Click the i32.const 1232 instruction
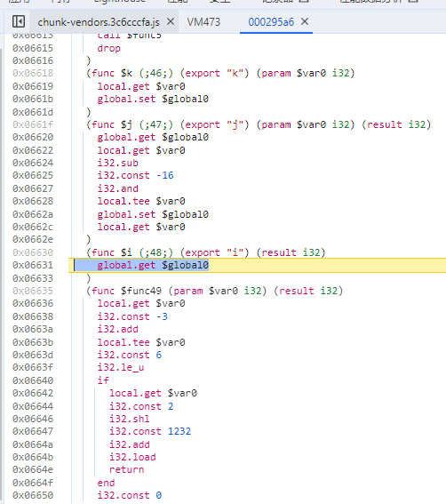This screenshot has height=504, width=446. click(150, 431)
